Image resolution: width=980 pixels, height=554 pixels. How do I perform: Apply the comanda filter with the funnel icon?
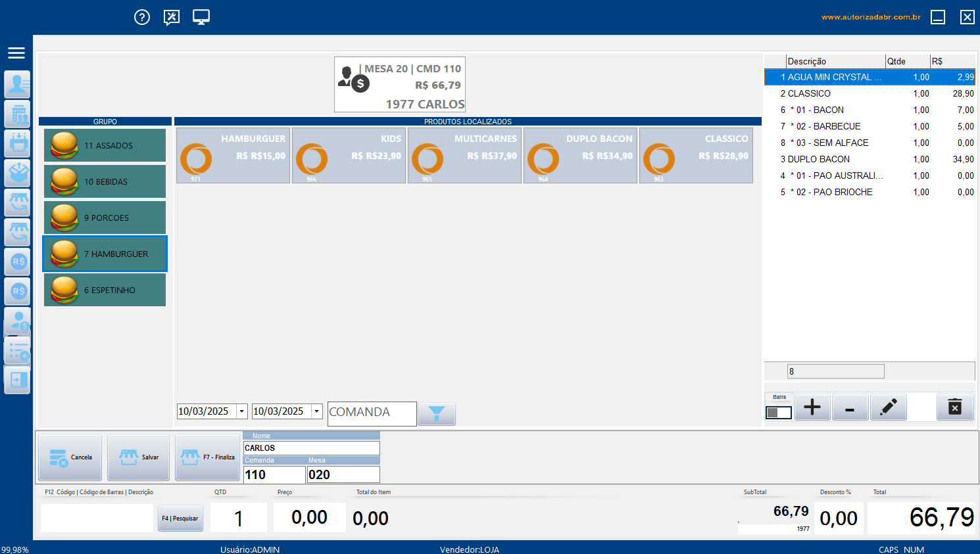[437, 413]
